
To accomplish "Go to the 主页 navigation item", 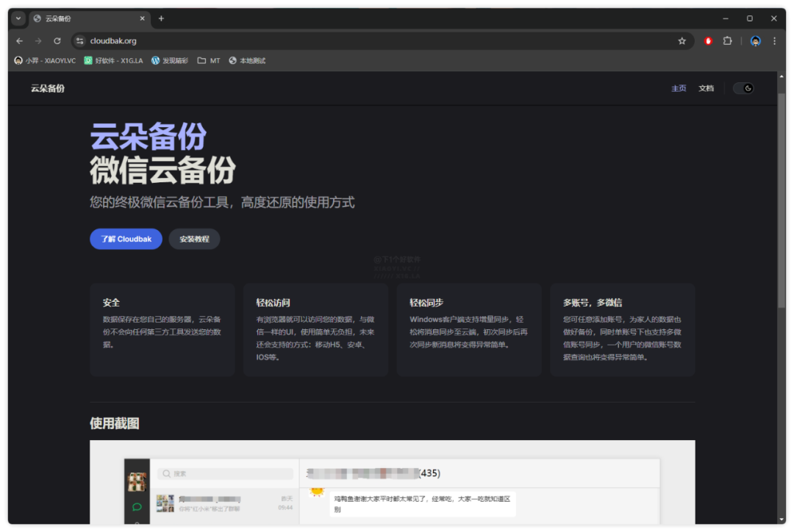I will [x=678, y=88].
